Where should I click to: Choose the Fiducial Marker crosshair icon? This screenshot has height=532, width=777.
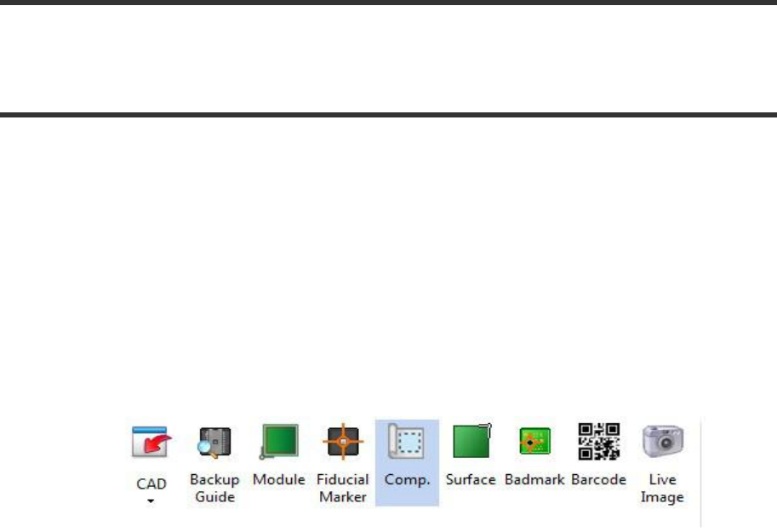(x=343, y=441)
